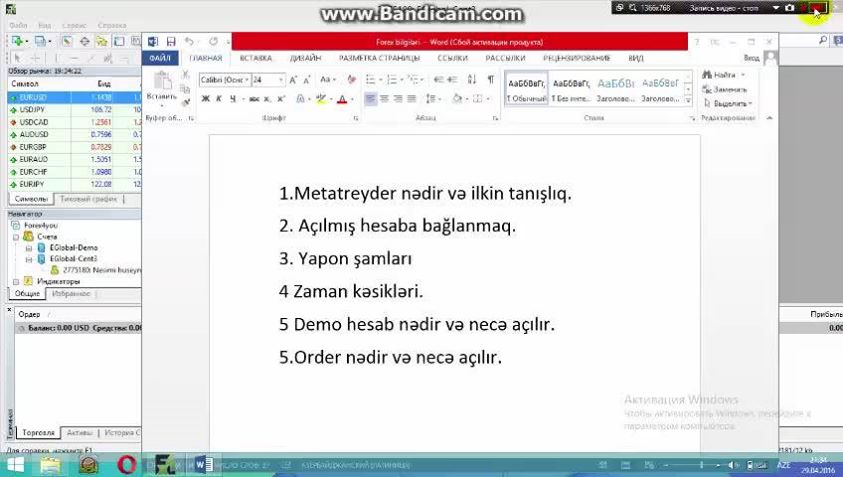Screen dimensions: 843x477
Task: Select the Обычный style
Action: point(527,89)
